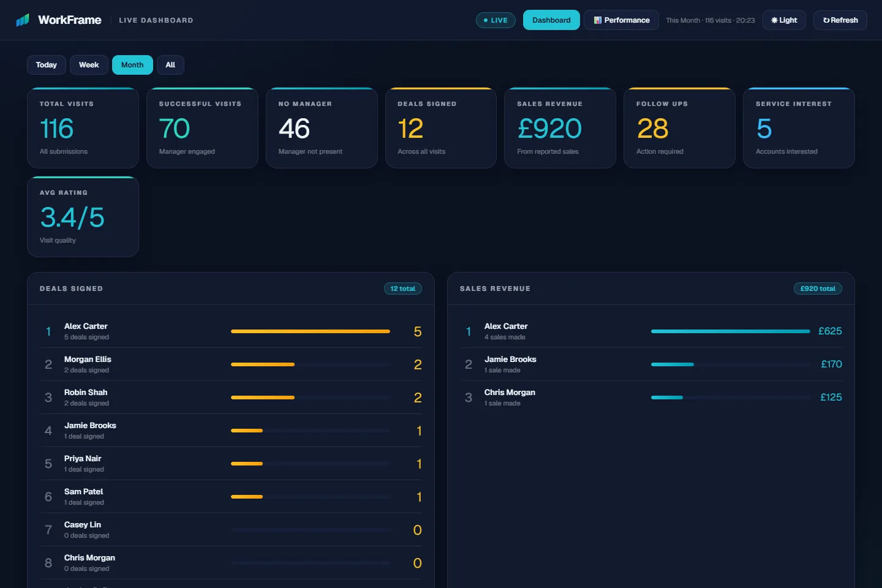Open the No Manager stat card
The image size is (882, 588).
click(x=322, y=128)
